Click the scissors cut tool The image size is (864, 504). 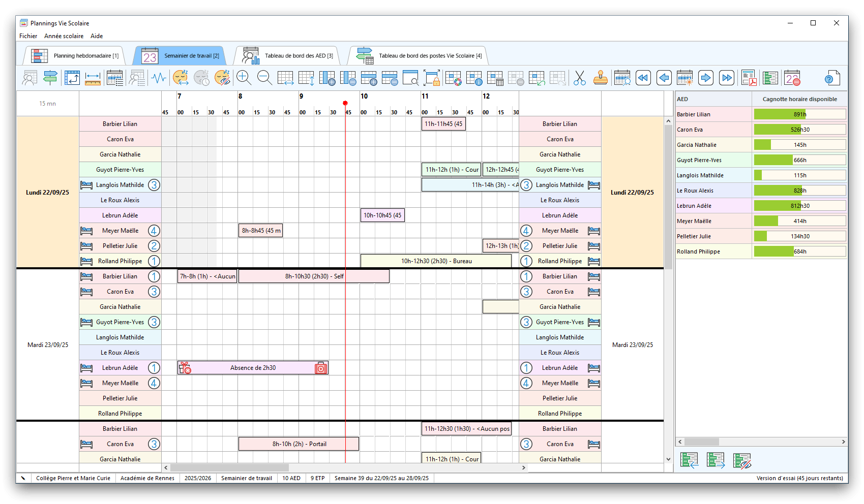(579, 78)
